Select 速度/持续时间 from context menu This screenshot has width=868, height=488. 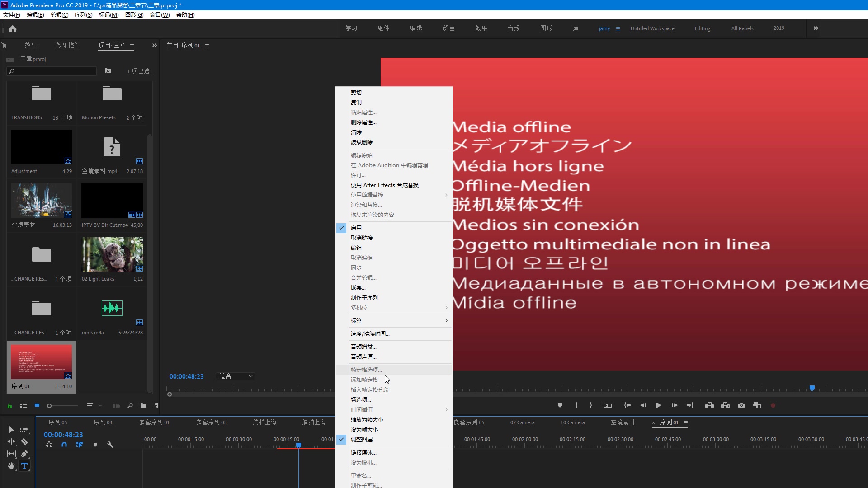click(x=370, y=333)
